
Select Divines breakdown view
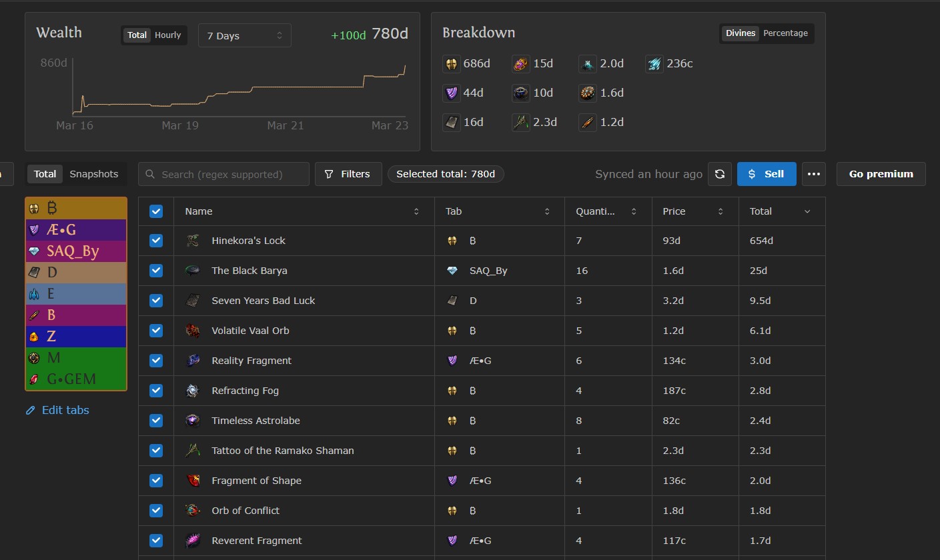pyautogui.click(x=741, y=33)
